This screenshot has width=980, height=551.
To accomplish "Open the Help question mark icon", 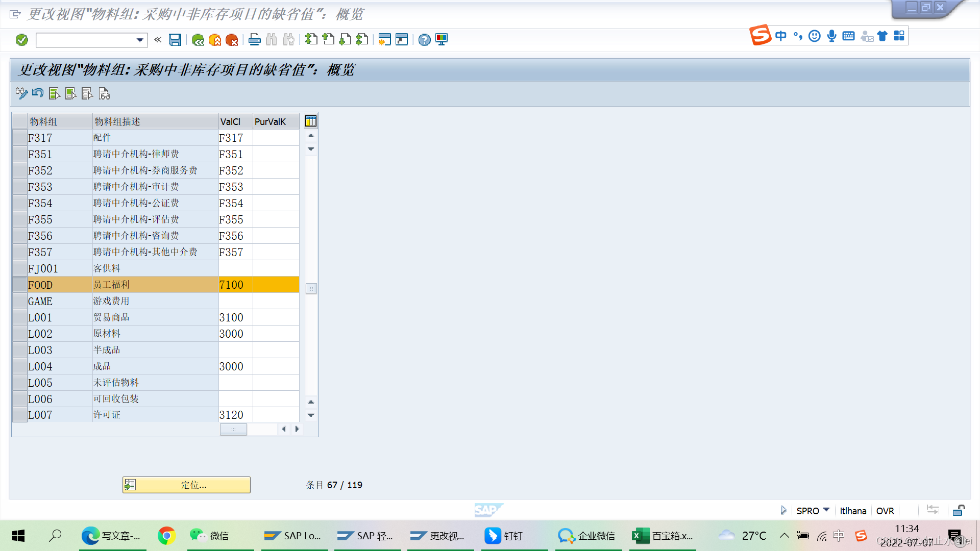I will [x=424, y=40].
